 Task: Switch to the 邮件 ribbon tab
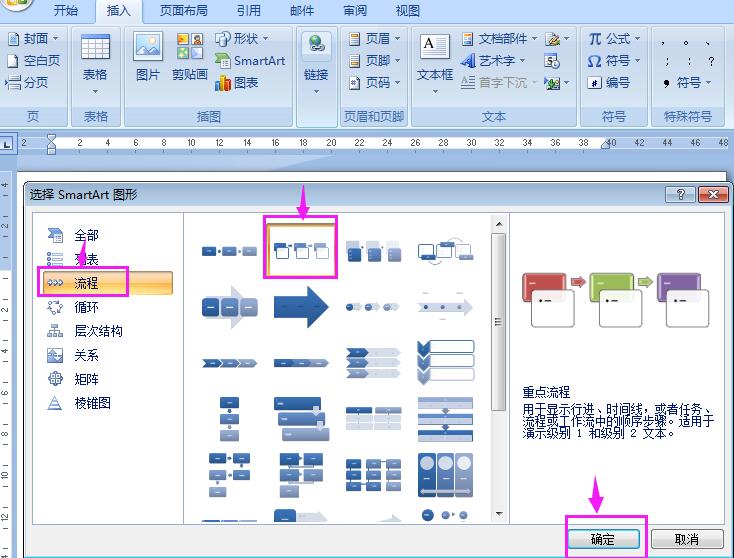(x=302, y=10)
